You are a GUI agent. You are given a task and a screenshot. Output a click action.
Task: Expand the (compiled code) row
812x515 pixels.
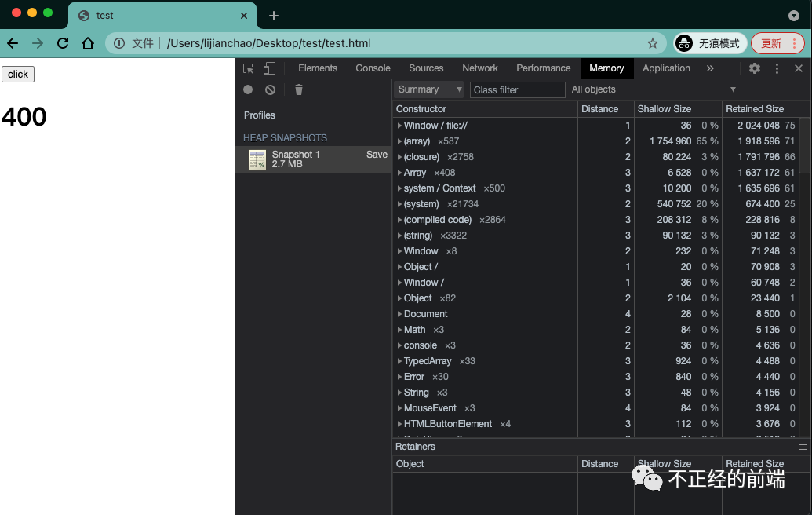coord(399,220)
